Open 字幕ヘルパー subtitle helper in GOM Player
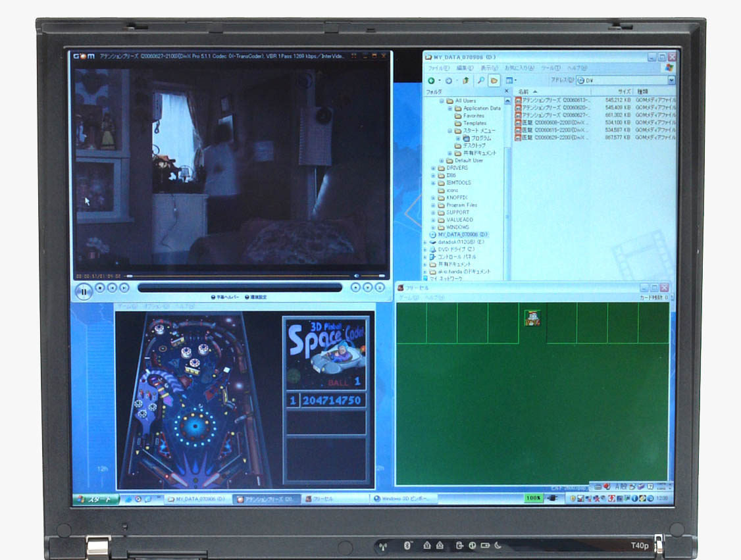Screen dimensions: 741x560 224,297
